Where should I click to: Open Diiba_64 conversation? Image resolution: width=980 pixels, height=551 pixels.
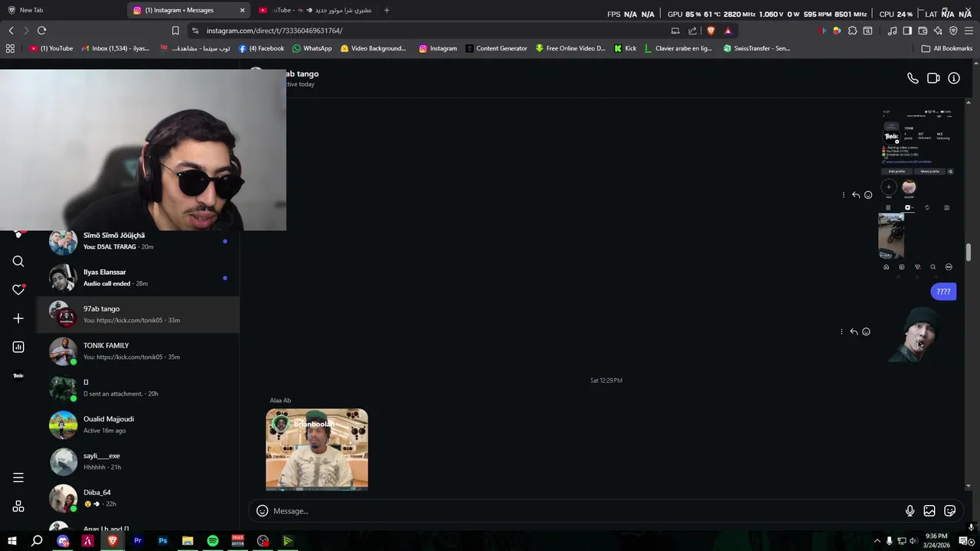(138, 498)
